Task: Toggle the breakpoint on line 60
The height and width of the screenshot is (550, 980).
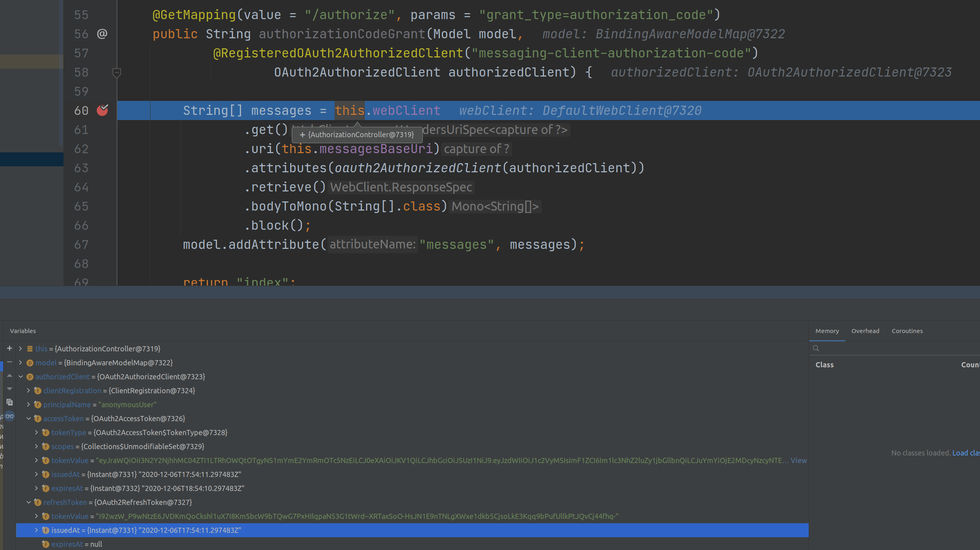Action: [x=102, y=110]
